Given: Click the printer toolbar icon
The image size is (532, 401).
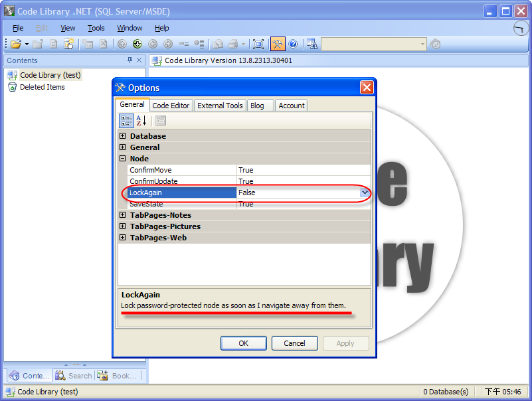Looking at the screenshot, I should click(x=233, y=44).
